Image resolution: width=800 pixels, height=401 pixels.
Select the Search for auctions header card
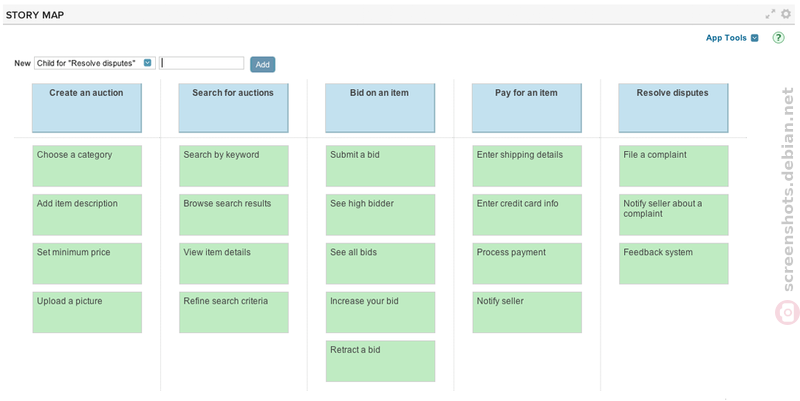point(234,108)
